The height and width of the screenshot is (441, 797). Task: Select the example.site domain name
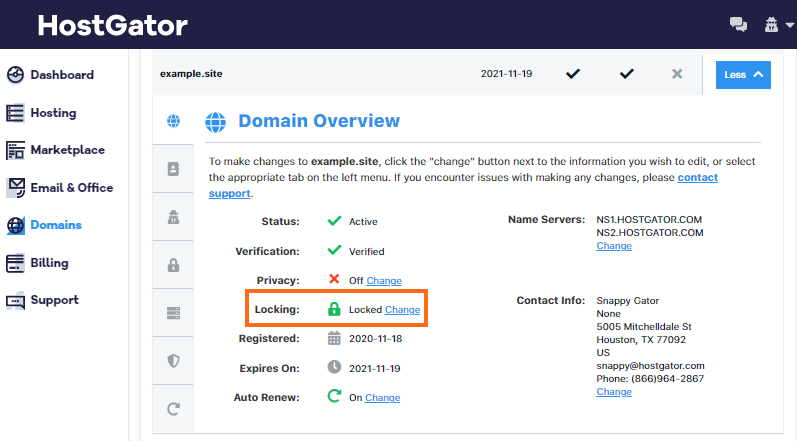[191, 74]
